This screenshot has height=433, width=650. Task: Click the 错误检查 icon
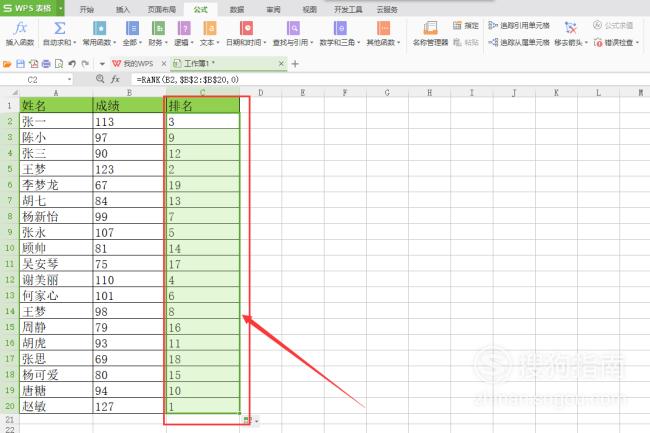598,42
